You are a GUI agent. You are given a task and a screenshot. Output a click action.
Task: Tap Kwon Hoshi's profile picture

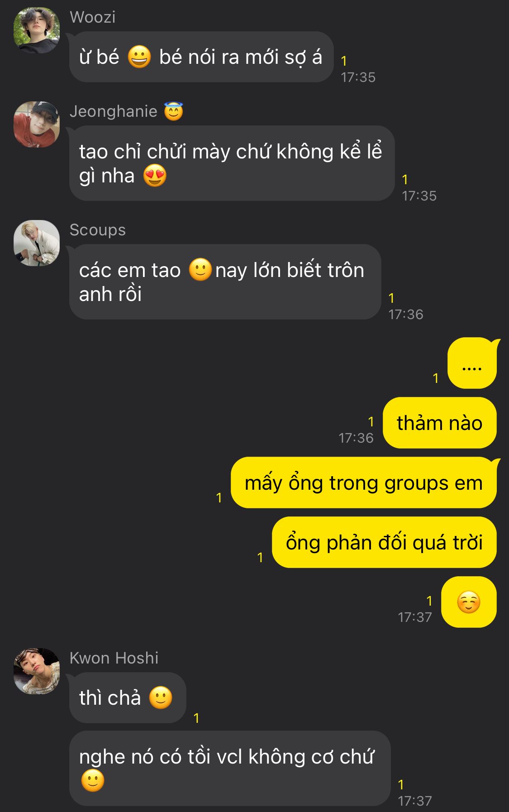pos(37,671)
